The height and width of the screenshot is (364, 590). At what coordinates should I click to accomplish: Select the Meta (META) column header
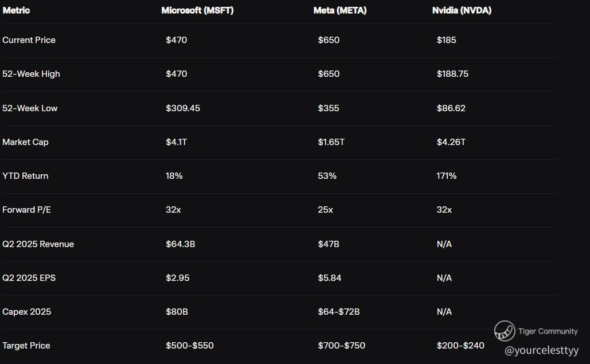tap(340, 10)
